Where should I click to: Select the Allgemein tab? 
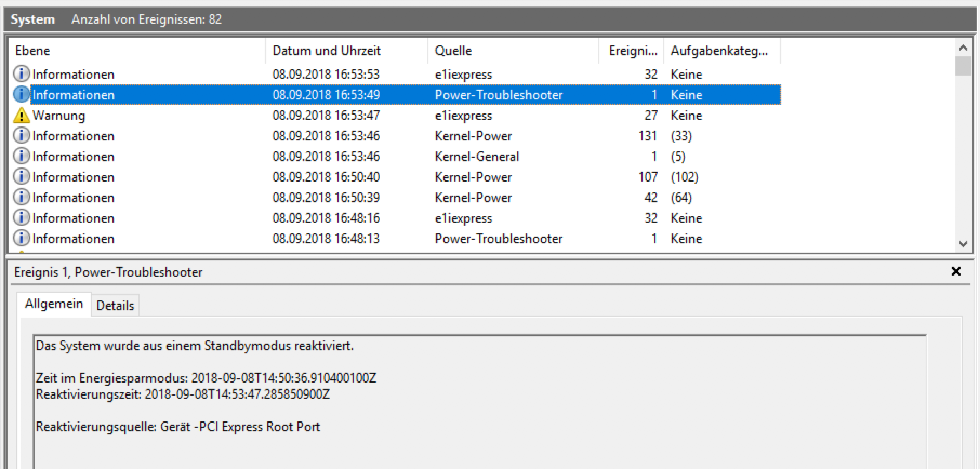(x=54, y=304)
